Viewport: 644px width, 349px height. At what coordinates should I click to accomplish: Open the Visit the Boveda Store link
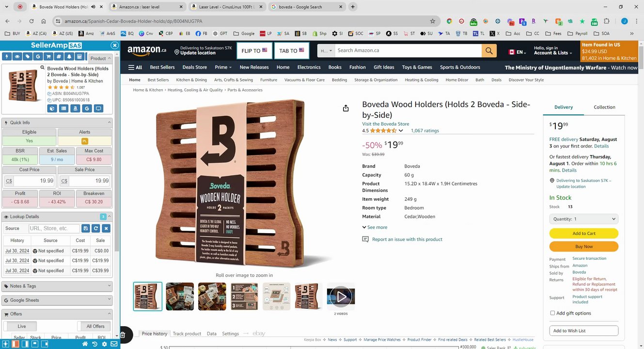386,124
